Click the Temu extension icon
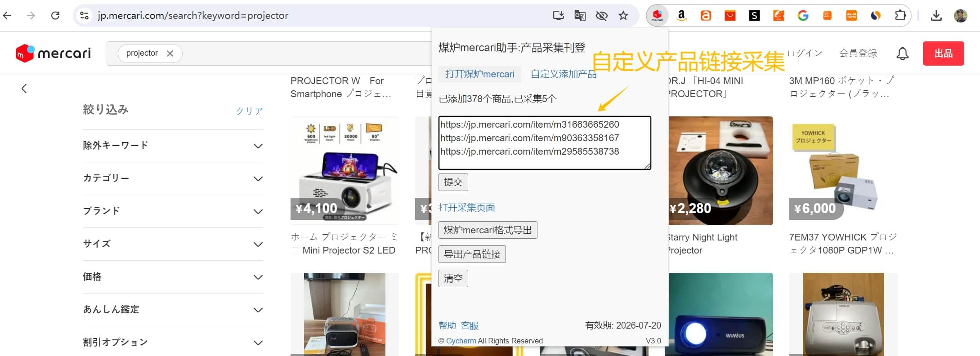Viewport: 980px width, 356px height. (x=851, y=16)
